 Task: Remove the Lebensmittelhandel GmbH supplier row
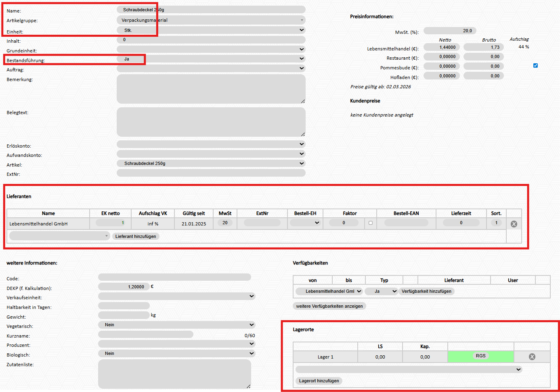(x=514, y=224)
